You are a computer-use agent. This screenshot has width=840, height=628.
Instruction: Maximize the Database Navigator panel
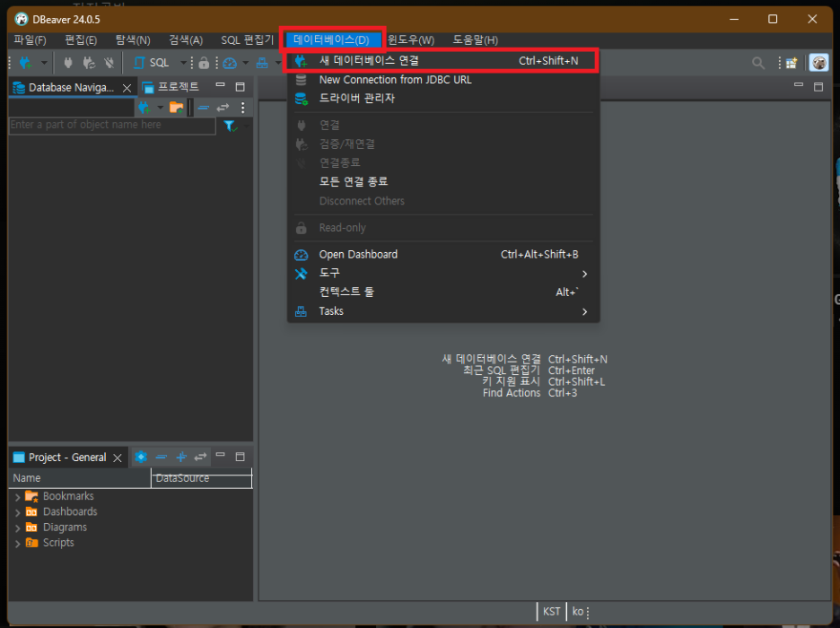240,87
